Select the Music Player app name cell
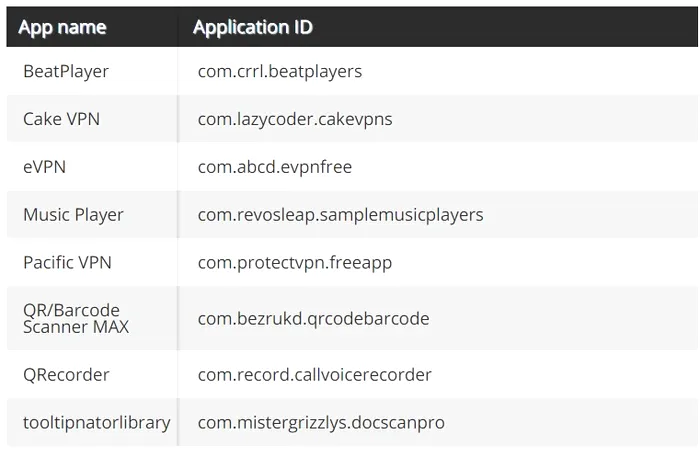This screenshot has width=700, height=457. coord(73,215)
